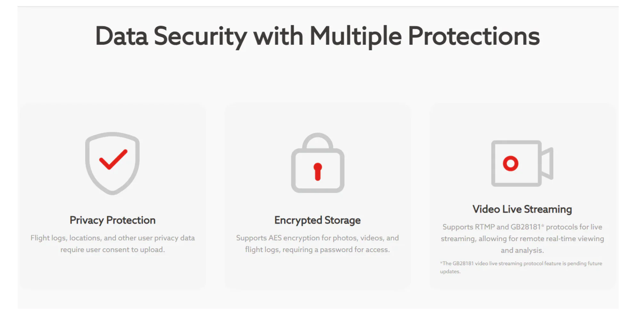This screenshot has width=644, height=316.
Task: Click the asterisk after GB28181 in description
Action: [543, 226]
